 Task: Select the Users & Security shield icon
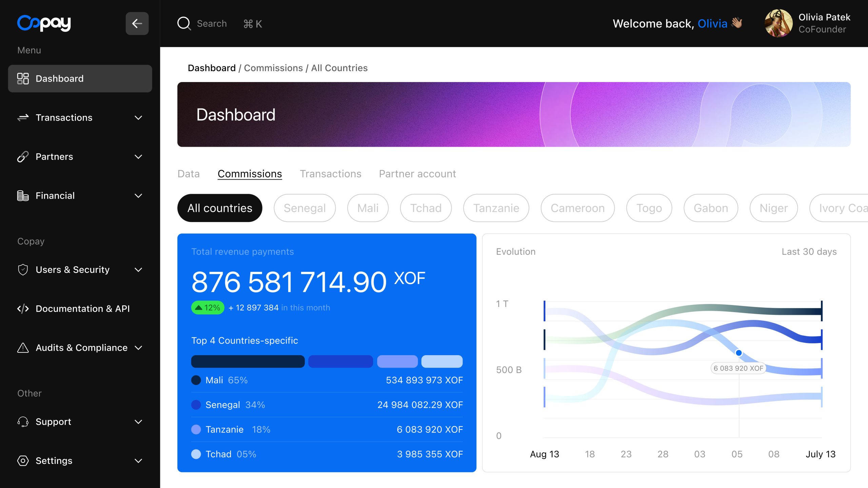[x=23, y=269]
